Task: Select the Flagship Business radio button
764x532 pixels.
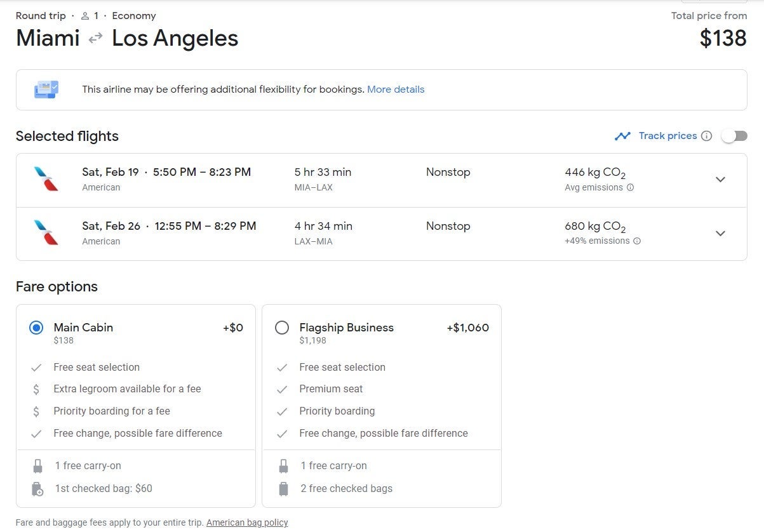Action: [282, 328]
